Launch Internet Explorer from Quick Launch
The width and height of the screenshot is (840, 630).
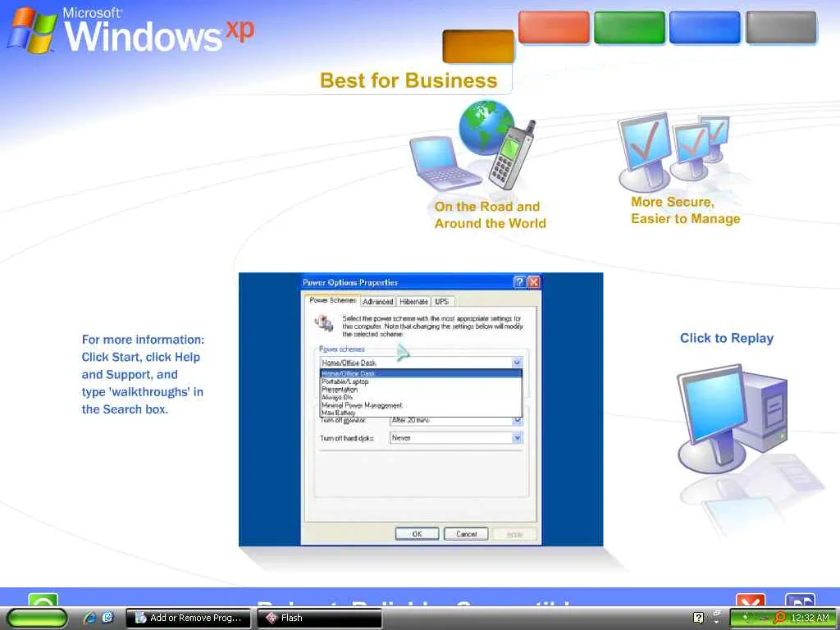click(x=89, y=618)
